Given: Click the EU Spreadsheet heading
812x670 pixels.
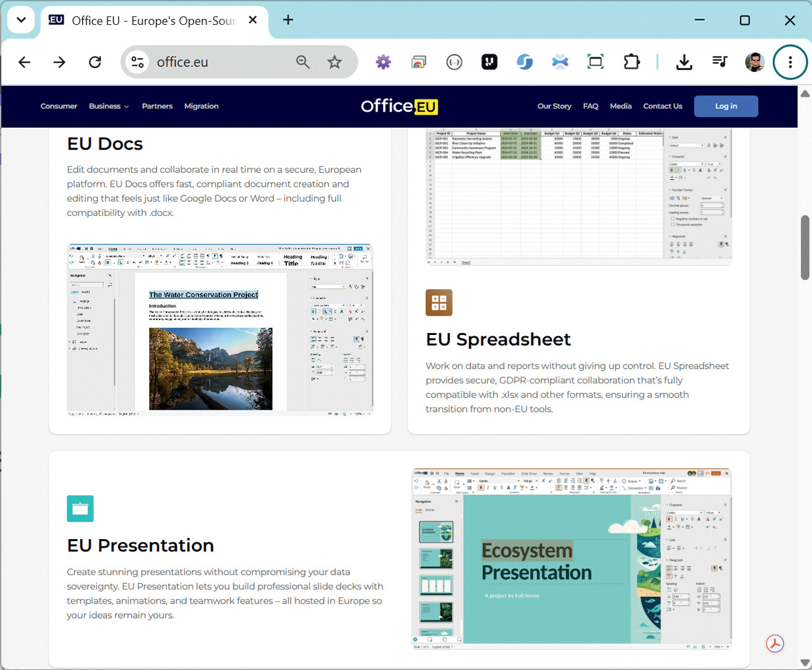Looking at the screenshot, I should (x=498, y=339).
